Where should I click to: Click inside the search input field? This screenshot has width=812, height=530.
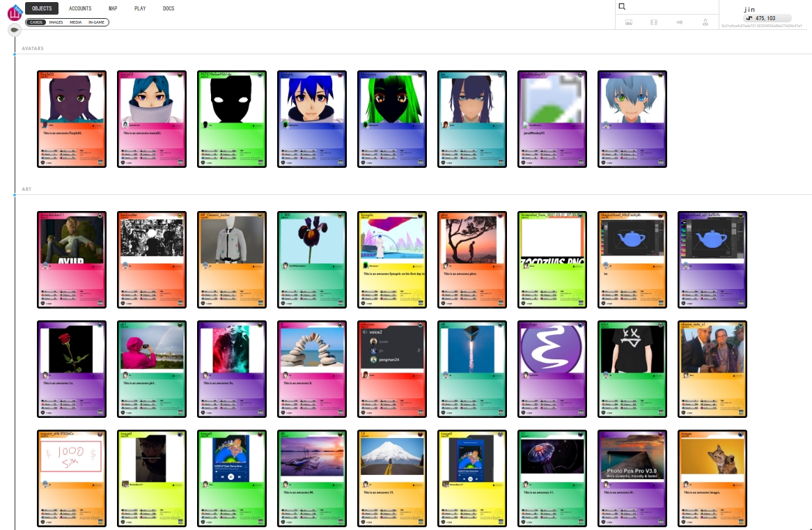(669, 6)
